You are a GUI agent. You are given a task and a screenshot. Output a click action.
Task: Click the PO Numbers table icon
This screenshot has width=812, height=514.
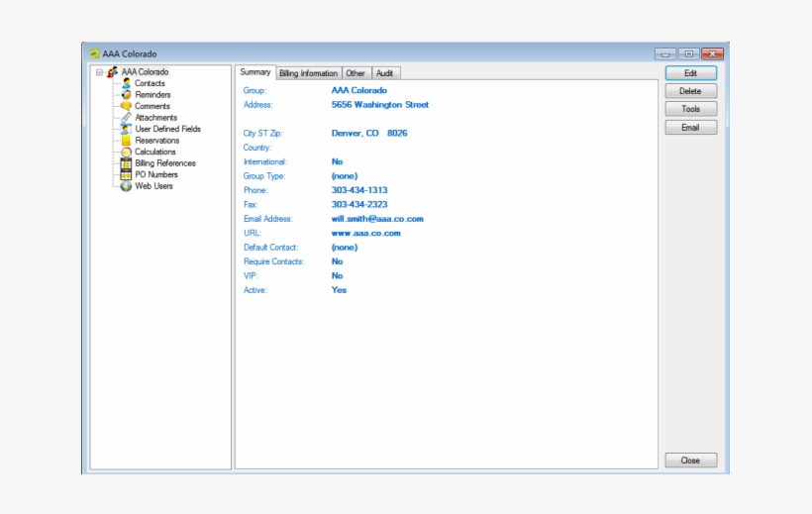[127, 174]
